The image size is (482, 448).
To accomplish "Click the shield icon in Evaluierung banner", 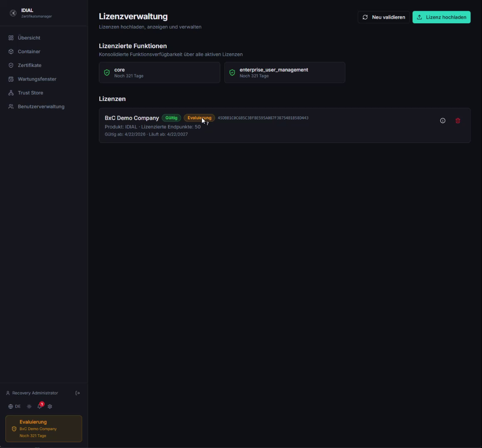I will tap(14, 428).
